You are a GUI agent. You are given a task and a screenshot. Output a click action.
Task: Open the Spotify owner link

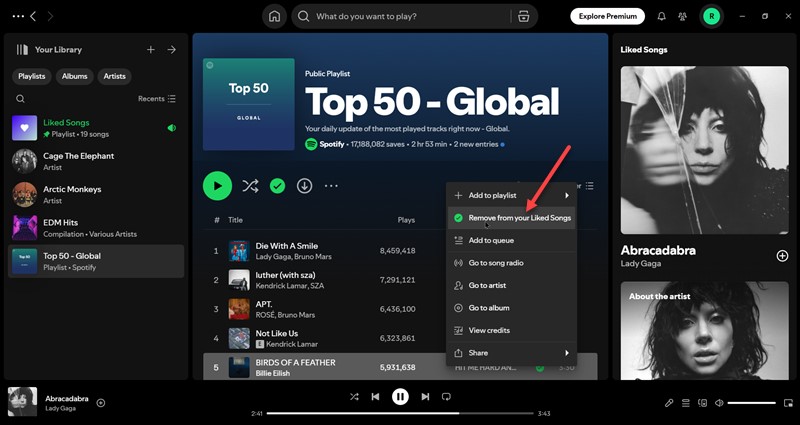pyautogui.click(x=332, y=144)
